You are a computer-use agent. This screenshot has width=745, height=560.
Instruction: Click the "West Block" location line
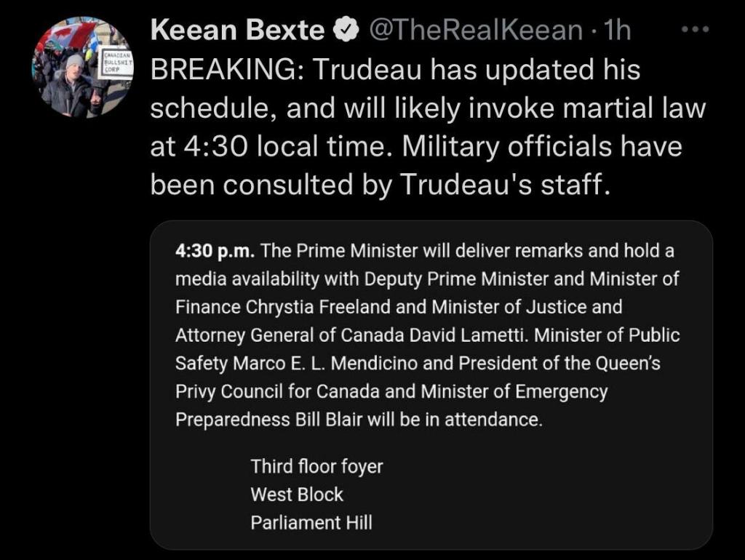297,495
